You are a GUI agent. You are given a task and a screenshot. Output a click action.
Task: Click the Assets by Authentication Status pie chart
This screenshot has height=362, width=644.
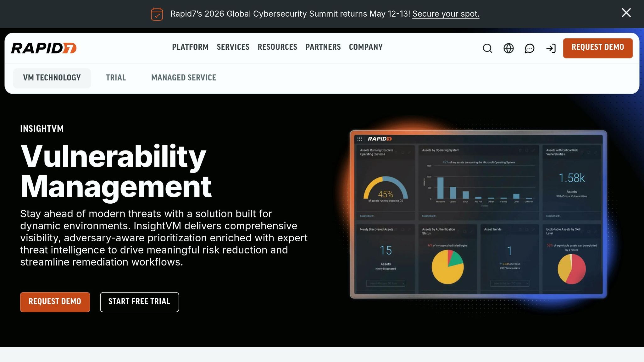(x=447, y=267)
